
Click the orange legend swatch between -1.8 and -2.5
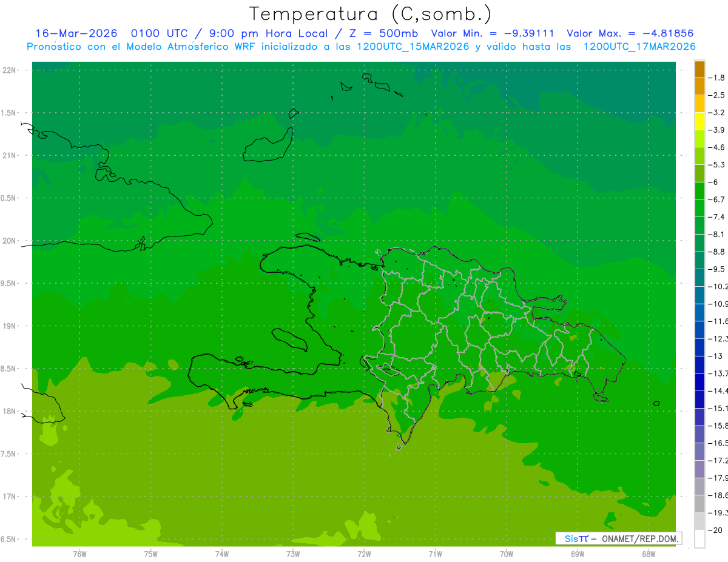pos(699,86)
